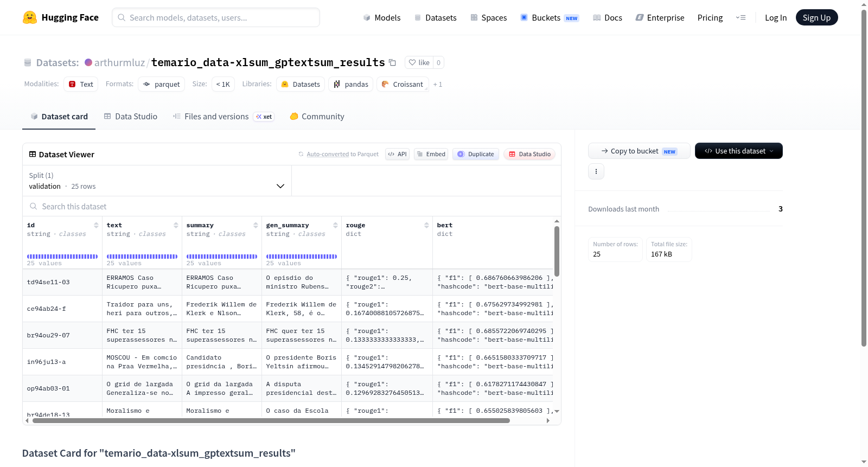Sort the summary column

(x=256, y=225)
